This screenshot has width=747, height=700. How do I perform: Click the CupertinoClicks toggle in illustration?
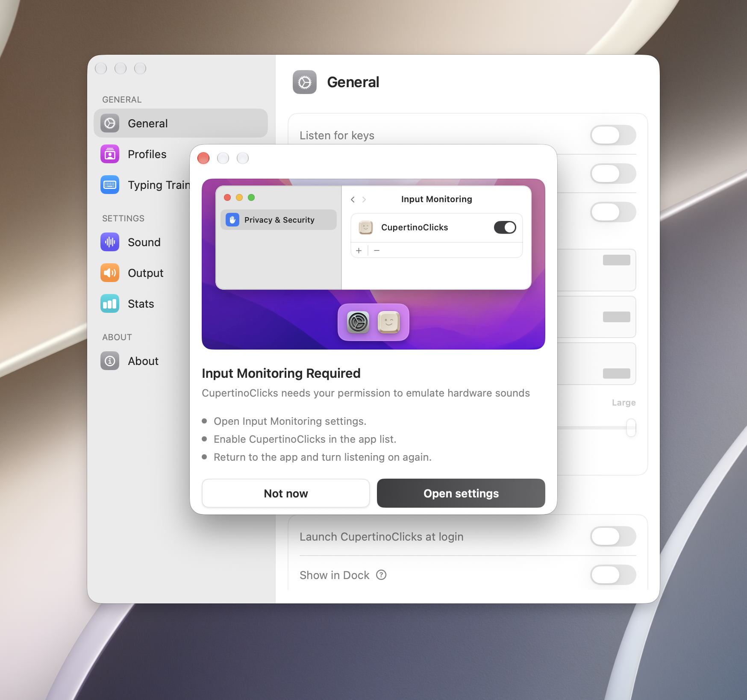(505, 227)
